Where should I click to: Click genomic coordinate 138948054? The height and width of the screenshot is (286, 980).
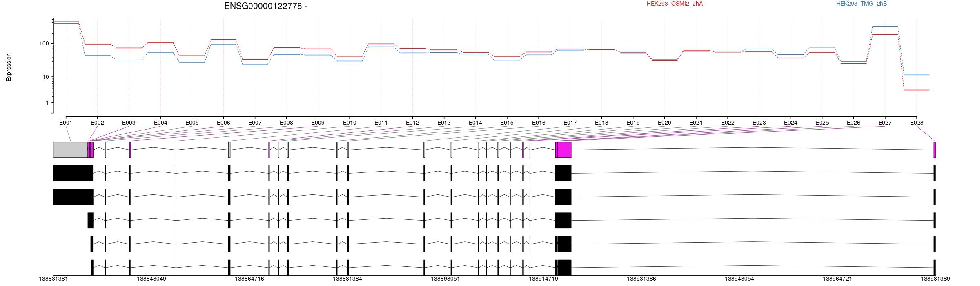click(739, 279)
